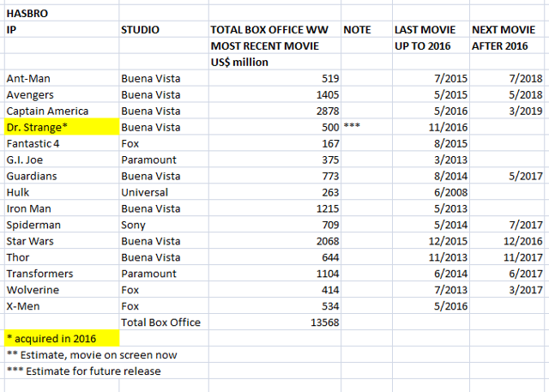Click the Transformers next date 6/2017
The width and height of the screenshot is (549, 392).
tap(507, 274)
